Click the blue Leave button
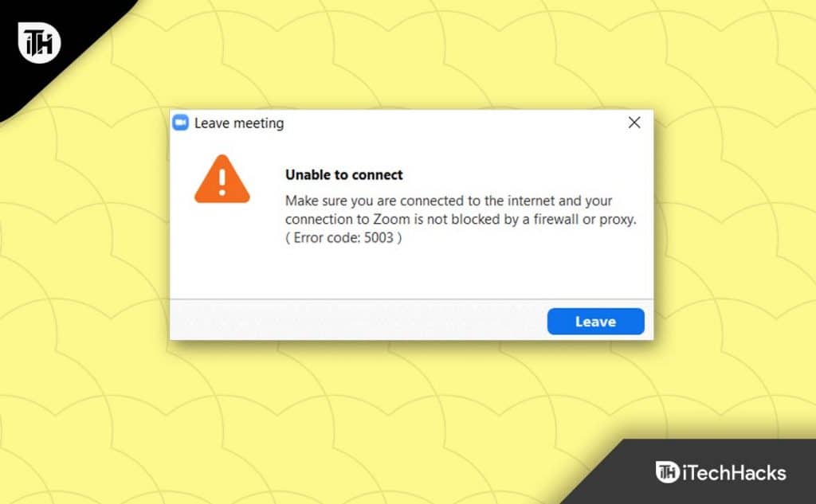Viewport: 816px width, 504px height. (x=595, y=322)
